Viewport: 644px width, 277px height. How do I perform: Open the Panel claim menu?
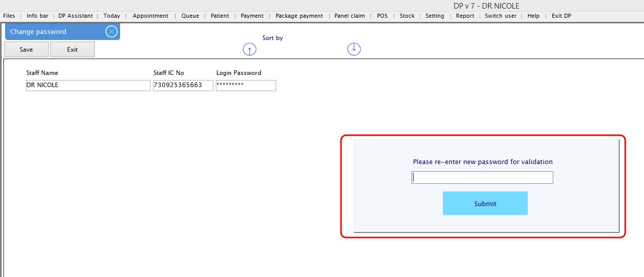[350, 16]
